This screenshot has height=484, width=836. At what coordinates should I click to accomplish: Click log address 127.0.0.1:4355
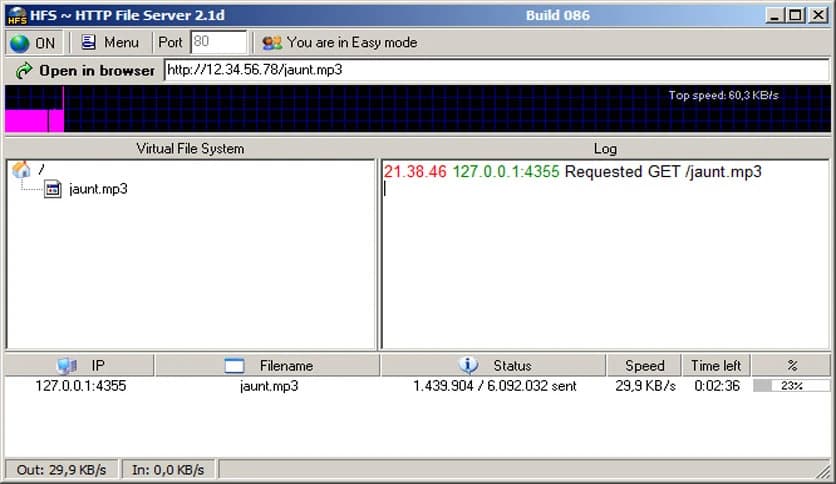coord(506,172)
